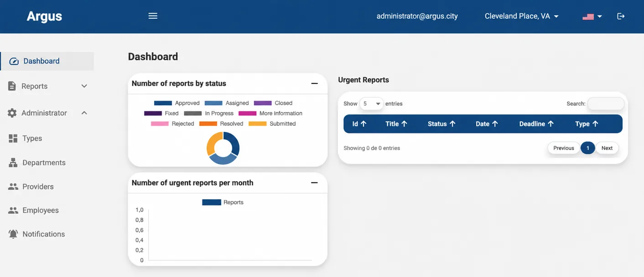This screenshot has width=644, height=277.
Task: Expand the Reports sidebar chevron
Action: [x=84, y=86]
